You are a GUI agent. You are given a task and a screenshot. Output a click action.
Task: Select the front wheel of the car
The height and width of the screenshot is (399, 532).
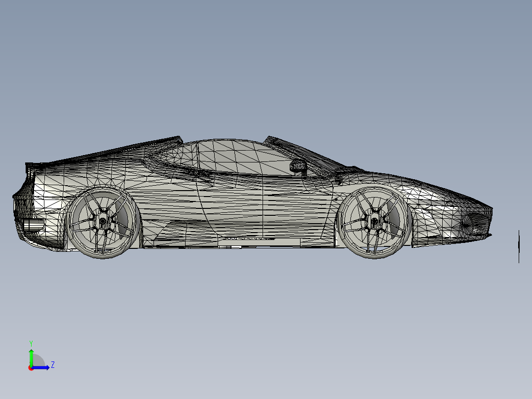(374, 222)
